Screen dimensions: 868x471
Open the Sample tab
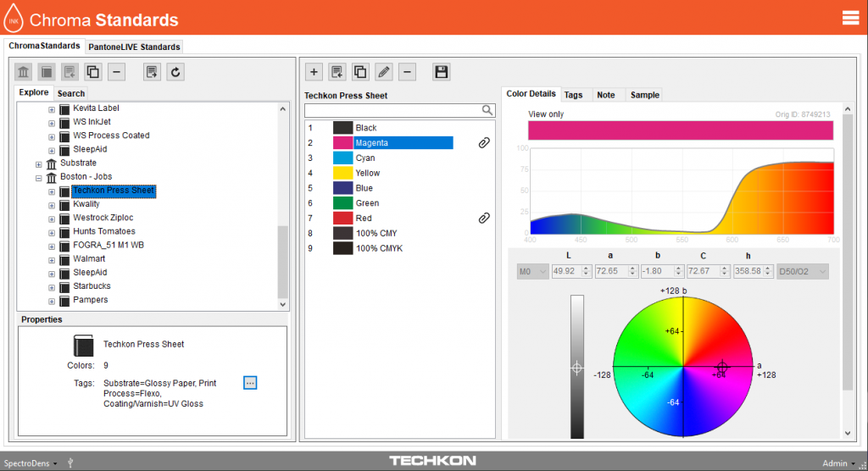point(645,95)
